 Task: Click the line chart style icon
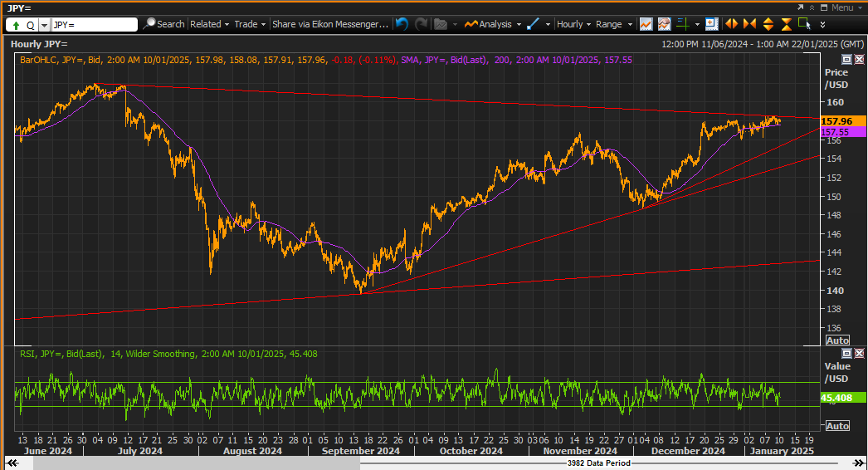646,24
